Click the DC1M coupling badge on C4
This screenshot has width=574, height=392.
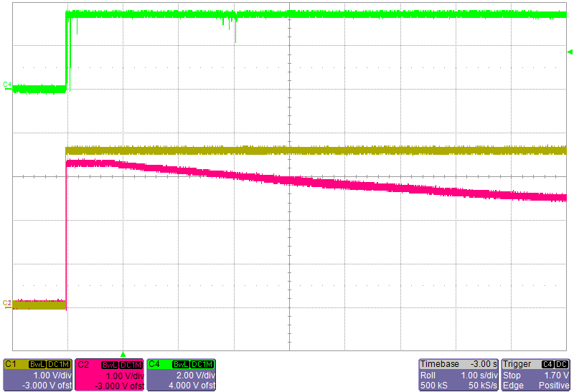202,364
